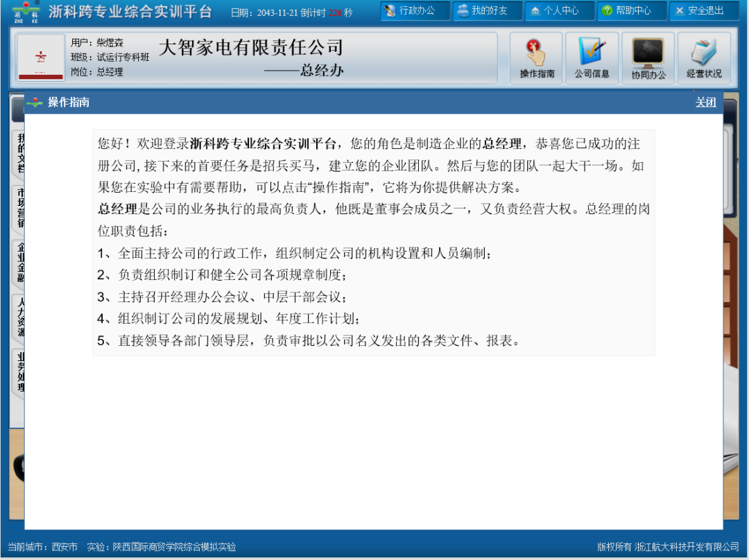Click the date 2043-11-21 text

[x=277, y=13]
